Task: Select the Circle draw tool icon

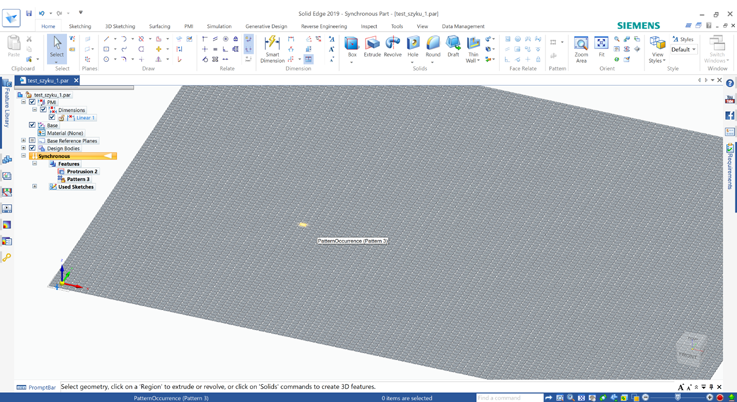Action: coord(106,59)
